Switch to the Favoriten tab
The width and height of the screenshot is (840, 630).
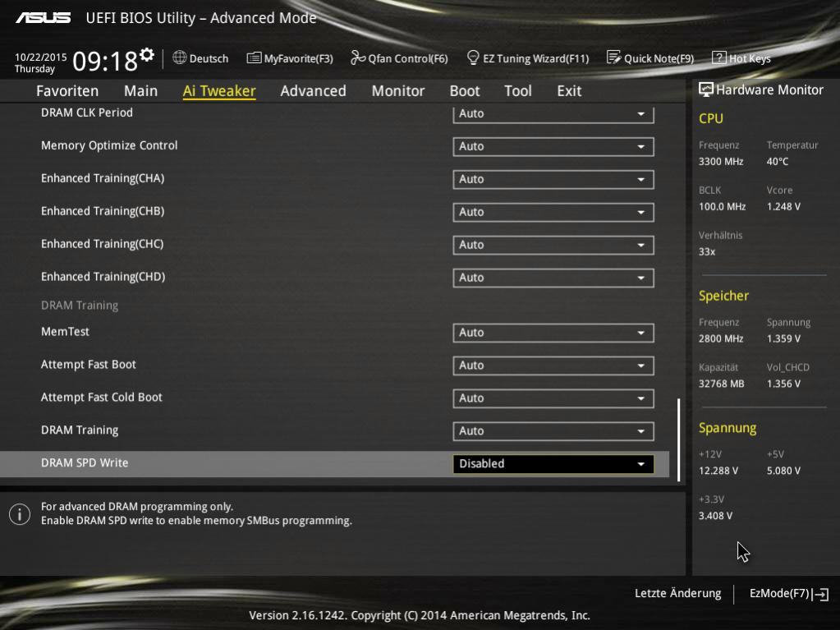click(x=67, y=91)
